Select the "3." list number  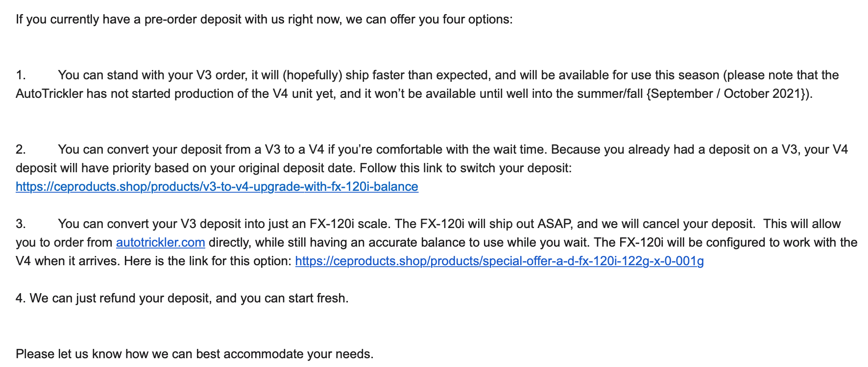[21, 224]
